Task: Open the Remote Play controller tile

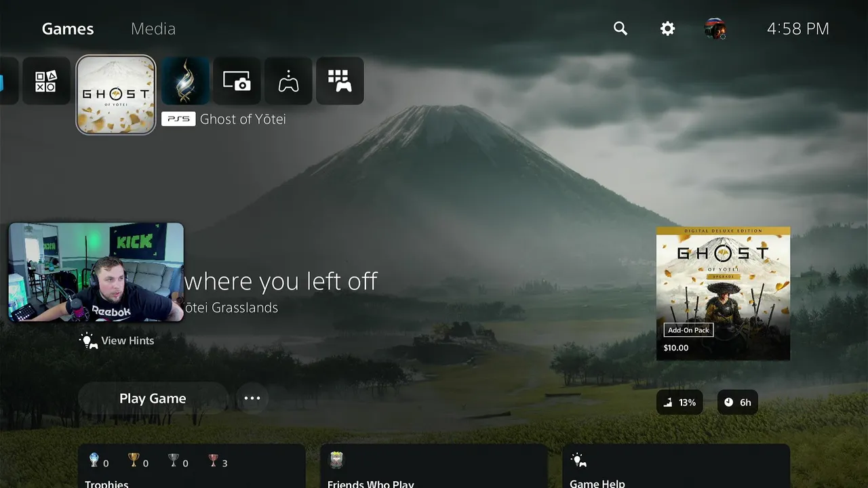Action: point(289,81)
